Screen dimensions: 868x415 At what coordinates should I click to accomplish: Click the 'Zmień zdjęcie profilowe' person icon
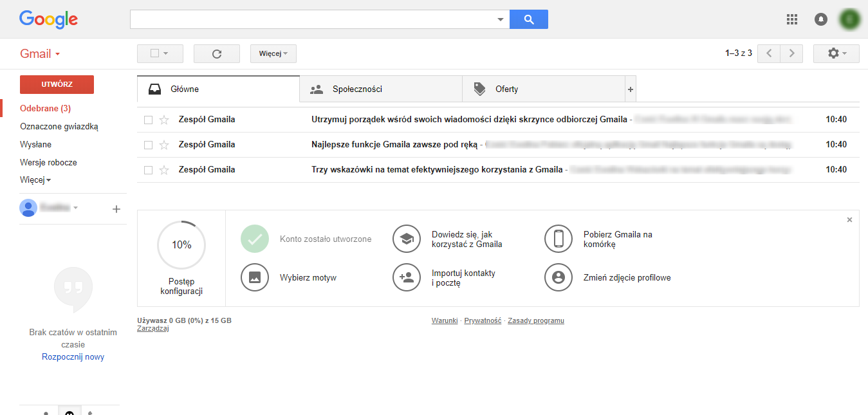click(558, 277)
